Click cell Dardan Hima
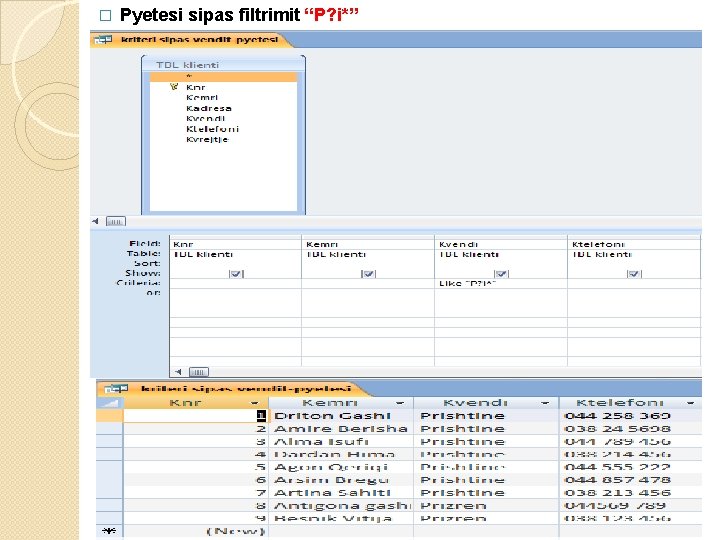The height and width of the screenshot is (540, 720). (x=341, y=454)
